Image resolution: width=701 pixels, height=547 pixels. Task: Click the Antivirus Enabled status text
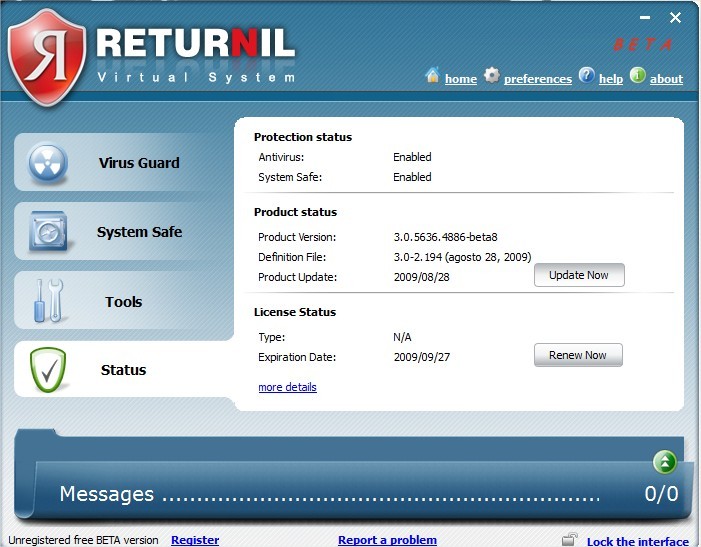pos(412,157)
